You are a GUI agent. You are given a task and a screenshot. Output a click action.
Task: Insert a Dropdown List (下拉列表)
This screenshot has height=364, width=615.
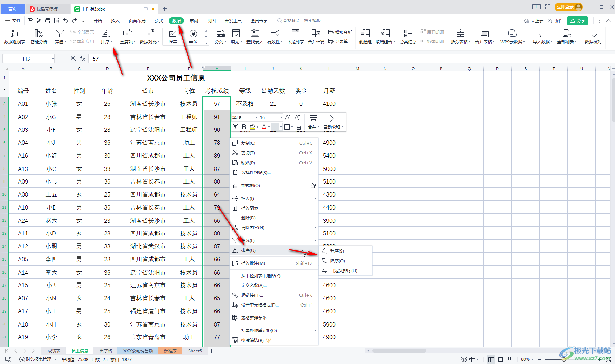[296, 37]
